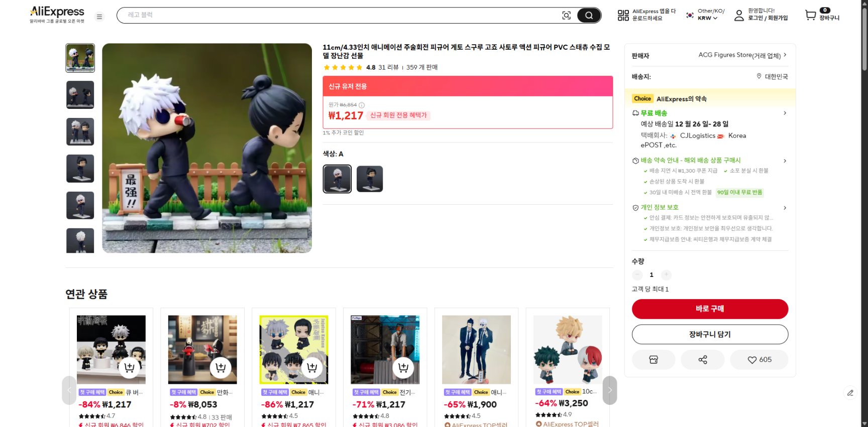Increase quantity with plus button
The width and height of the screenshot is (868, 427).
point(666,275)
